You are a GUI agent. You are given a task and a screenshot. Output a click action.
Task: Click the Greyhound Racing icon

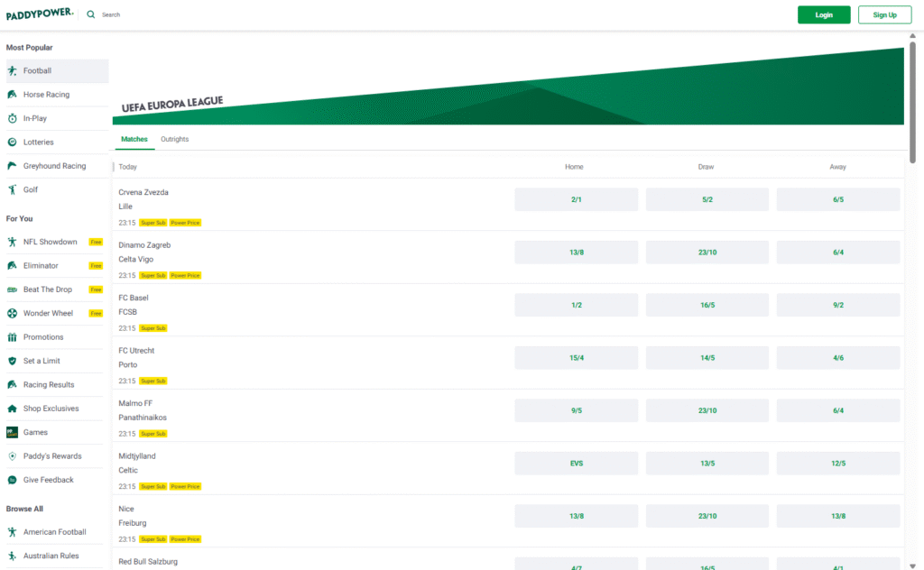tap(13, 166)
